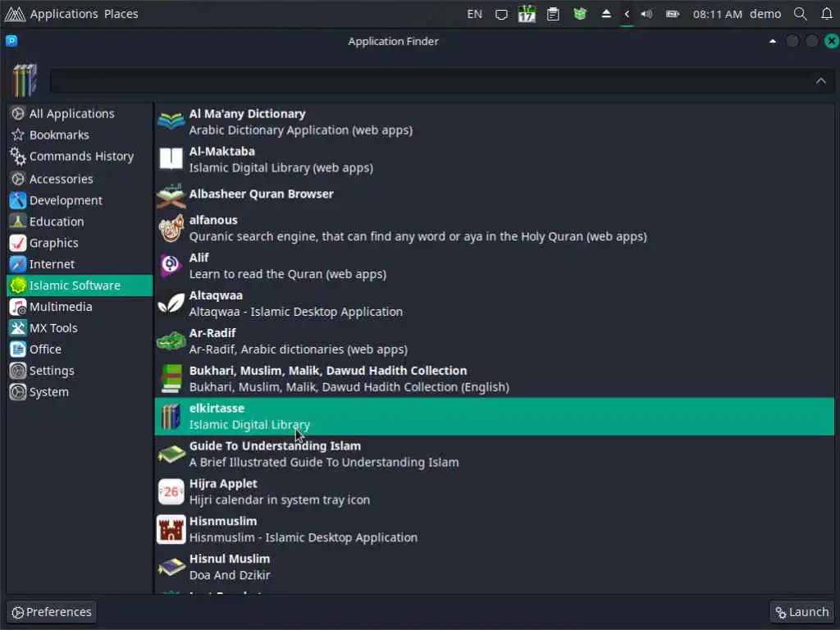Select the Bookmarks category
The image size is (840, 630).
[80, 135]
